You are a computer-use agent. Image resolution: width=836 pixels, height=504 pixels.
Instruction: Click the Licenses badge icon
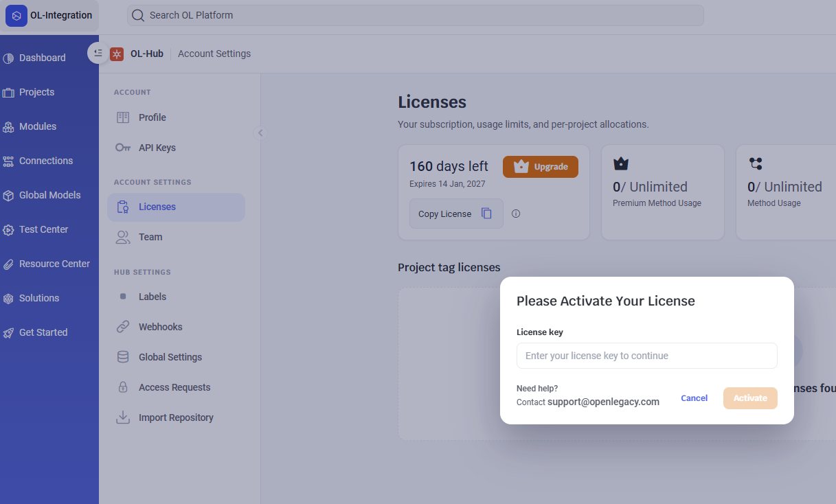click(x=123, y=207)
